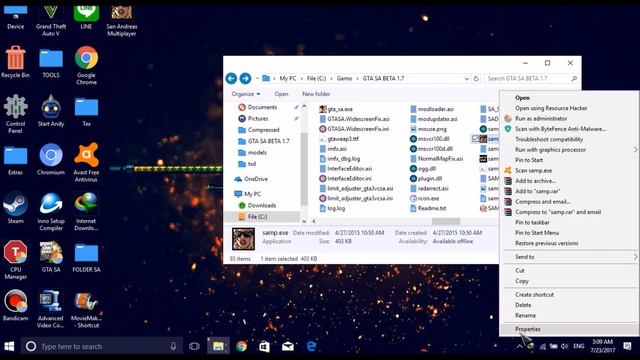Click the New folder button

(316, 94)
